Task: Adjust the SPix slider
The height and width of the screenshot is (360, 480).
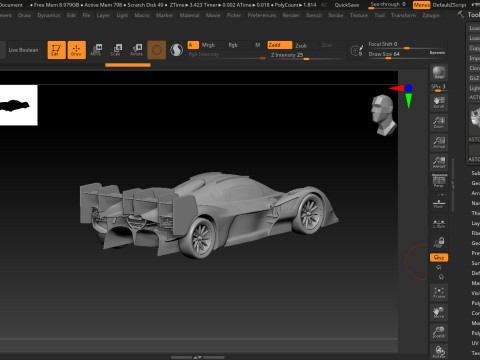Action: click(439, 87)
